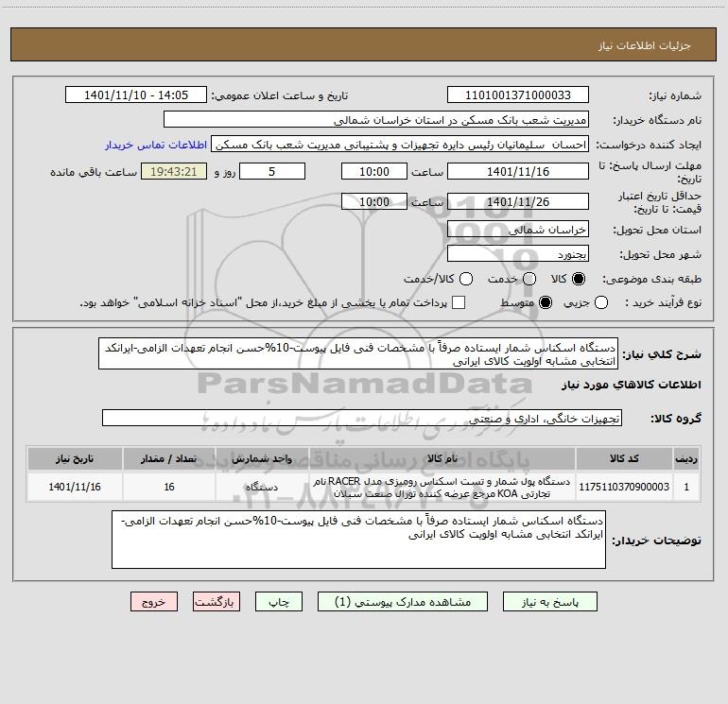Click the نام کالا column header
Viewport: 728px width, 704px height.
coord(442,458)
